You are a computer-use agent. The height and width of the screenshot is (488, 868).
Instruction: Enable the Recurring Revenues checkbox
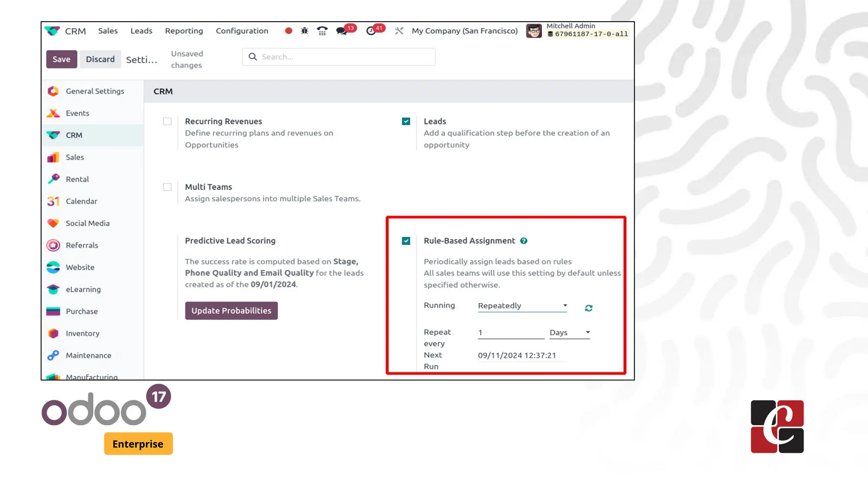pos(167,122)
